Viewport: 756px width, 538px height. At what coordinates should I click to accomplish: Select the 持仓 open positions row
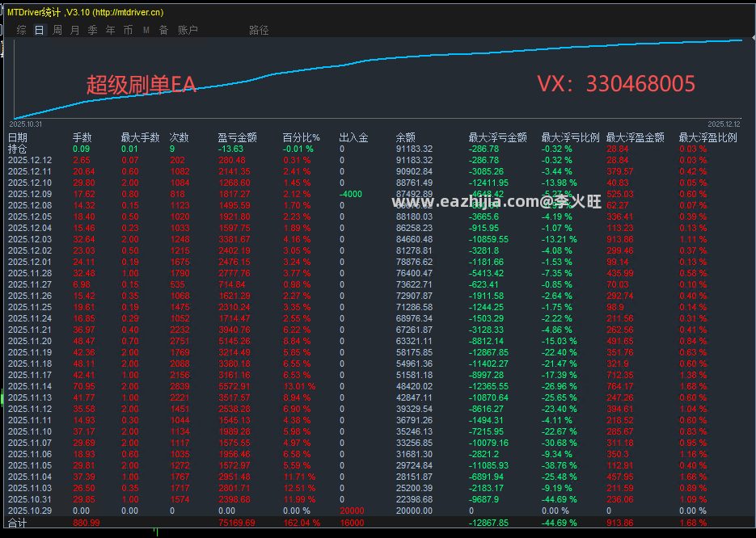point(378,149)
